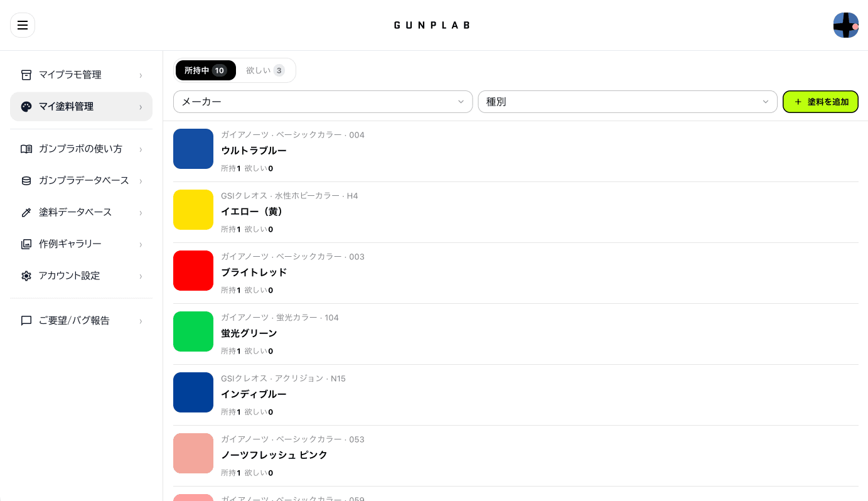Click the ガンプラデータベース database icon

[x=26, y=181]
